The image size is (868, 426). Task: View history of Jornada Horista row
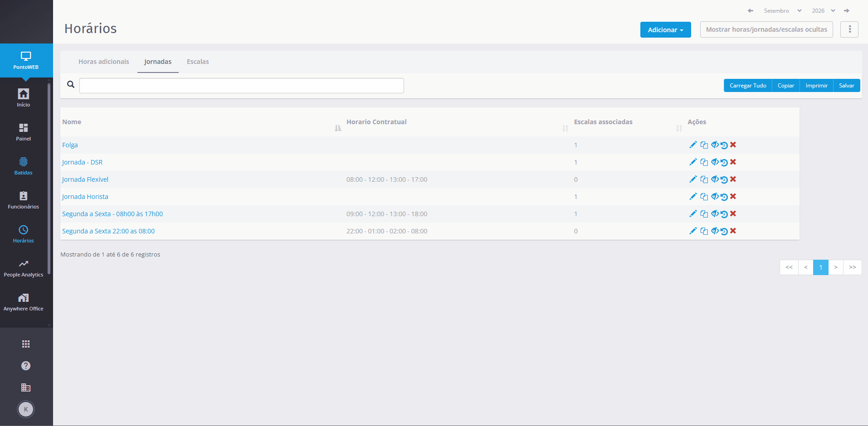click(x=724, y=197)
